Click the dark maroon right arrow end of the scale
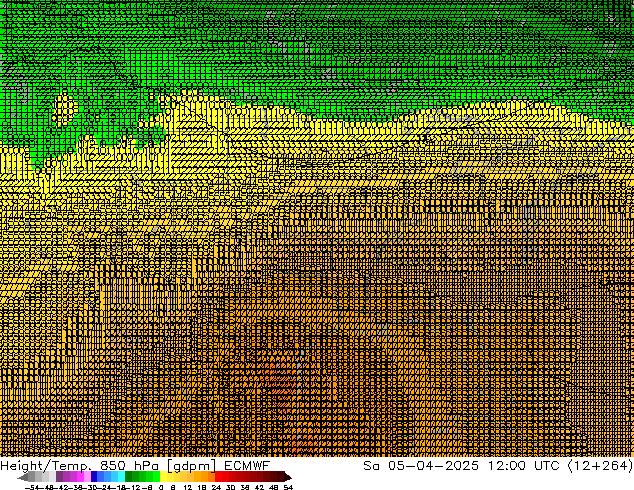This screenshot has height=490, width=634. tap(288, 477)
